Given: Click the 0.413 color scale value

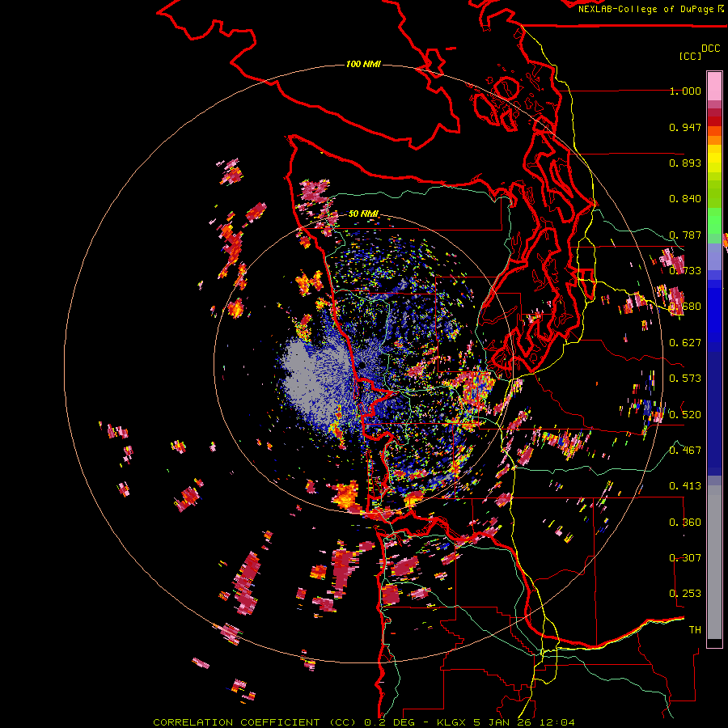Looking at the screenshot, I should click(685, 486).
